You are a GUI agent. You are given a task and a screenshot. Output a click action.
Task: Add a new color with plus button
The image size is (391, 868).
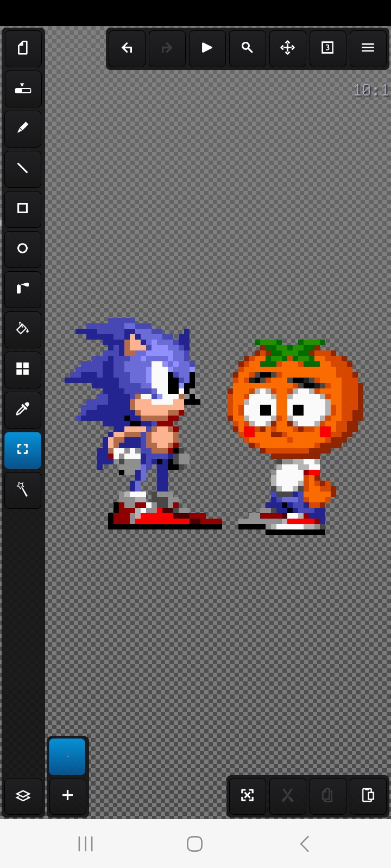click(68, 796)
